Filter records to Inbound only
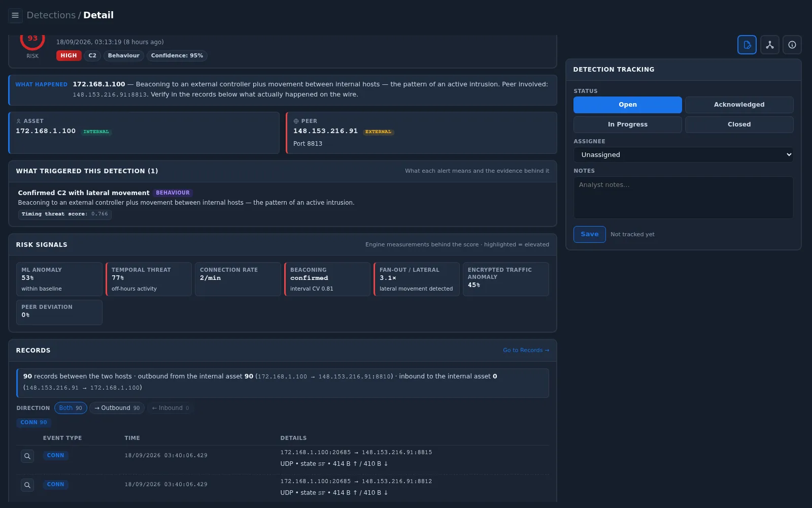This screenshot has width=812, height=508. coord(171,408)
